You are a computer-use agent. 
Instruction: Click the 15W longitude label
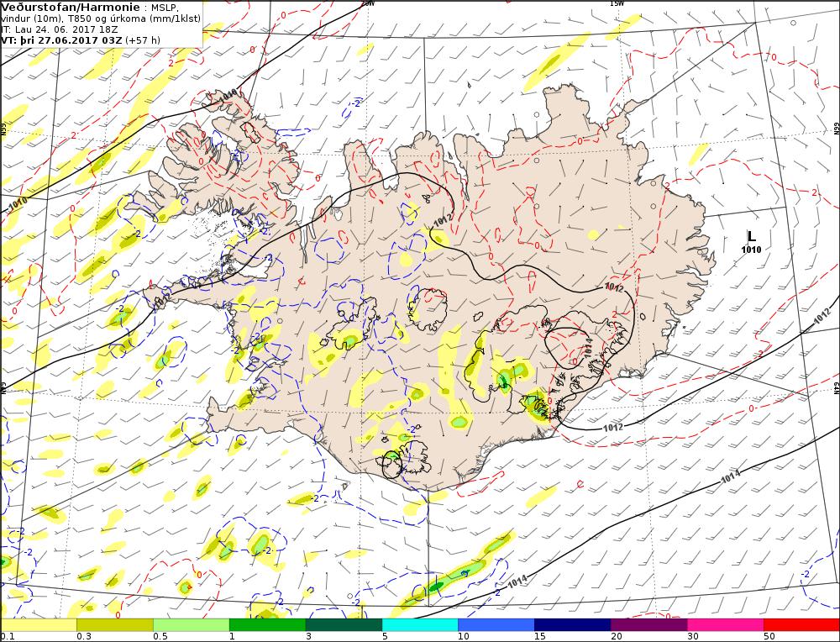(x=616, y=3)
